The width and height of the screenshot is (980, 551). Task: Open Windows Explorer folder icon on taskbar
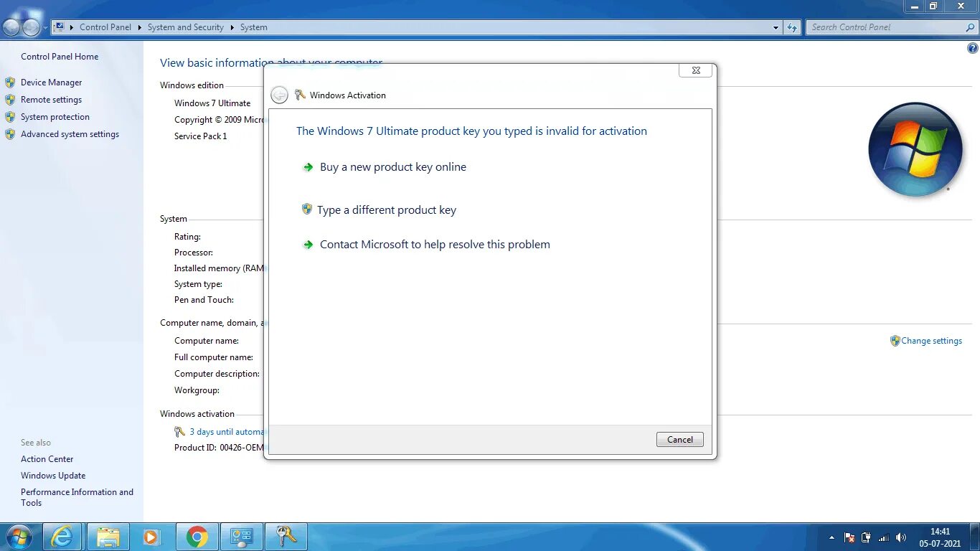pyautogui.click(x=108, y=537)
